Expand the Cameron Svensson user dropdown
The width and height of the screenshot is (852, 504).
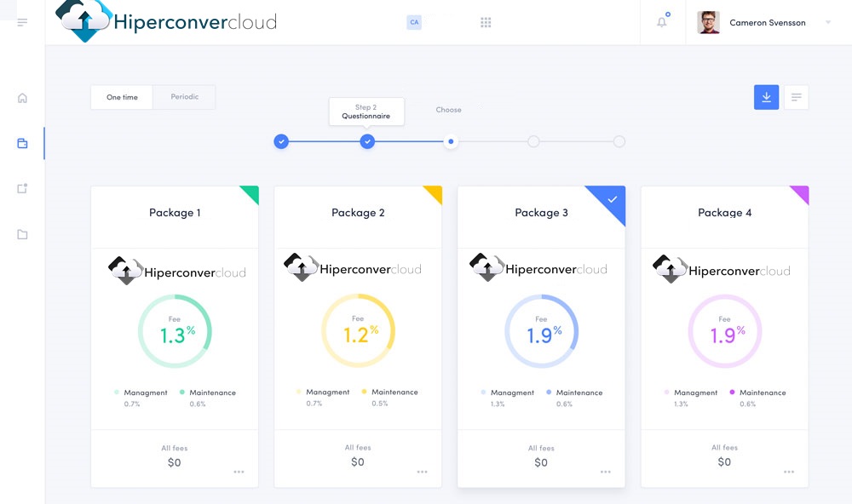pyautogui.click(x=827, y=23)
